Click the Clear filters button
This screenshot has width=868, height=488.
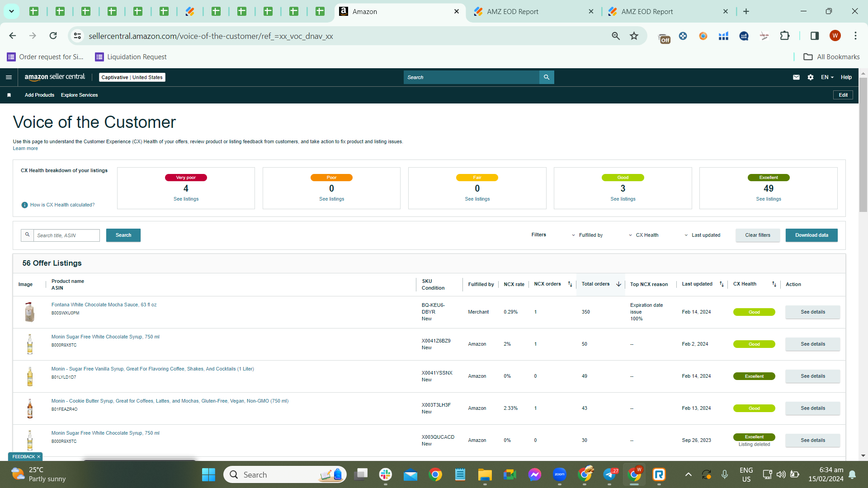pos(758,235)
